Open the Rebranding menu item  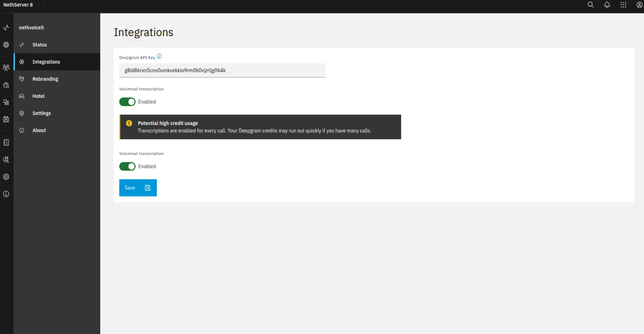pyautogui.click(x=45, y=79)
